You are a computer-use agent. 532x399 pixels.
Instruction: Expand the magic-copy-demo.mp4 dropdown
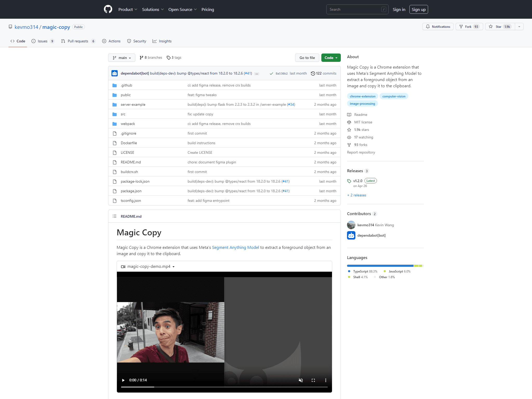(148, 267)
